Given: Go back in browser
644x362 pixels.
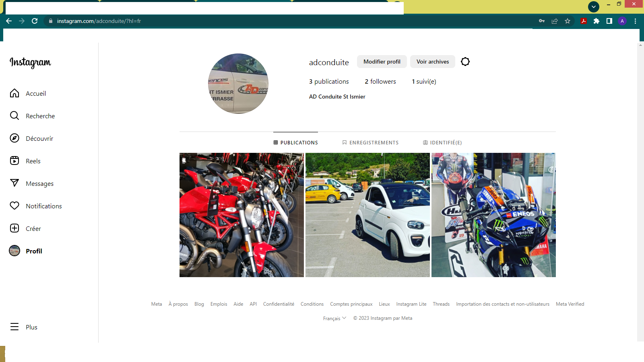Looking at the screenshot, I should (9, 21).
